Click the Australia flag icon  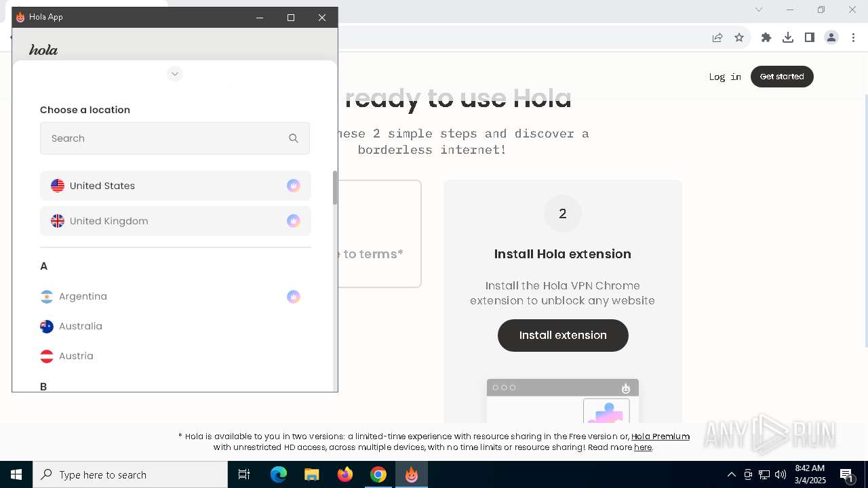pos(47,326)
